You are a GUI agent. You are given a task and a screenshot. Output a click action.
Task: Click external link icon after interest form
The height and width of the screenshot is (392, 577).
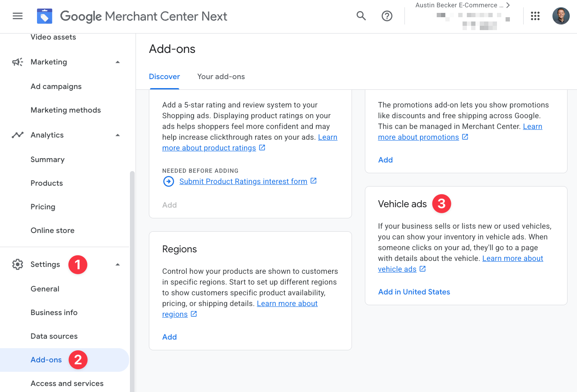coord(314,181)
